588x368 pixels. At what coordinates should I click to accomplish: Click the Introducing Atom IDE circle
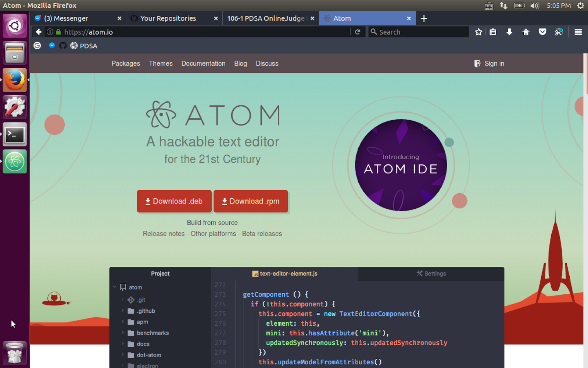coord(401,165)
